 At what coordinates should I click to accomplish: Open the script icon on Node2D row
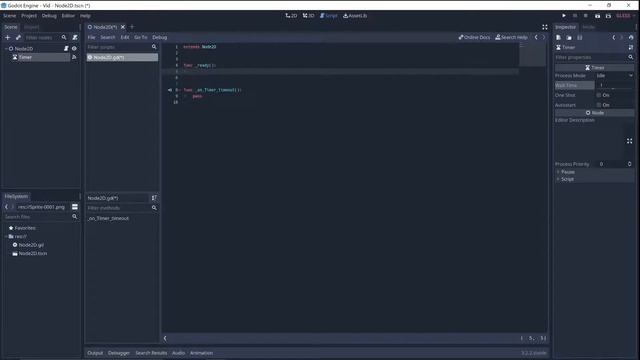(x=66, y=48)
